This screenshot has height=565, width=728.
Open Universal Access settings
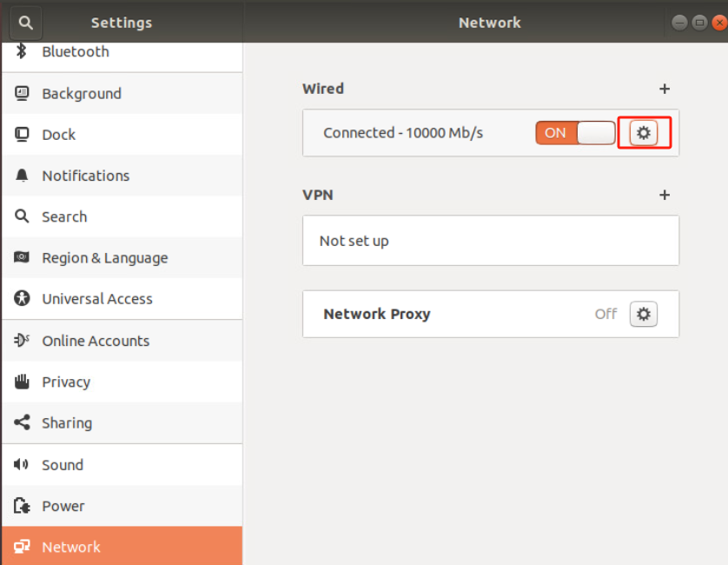(122, 299)
